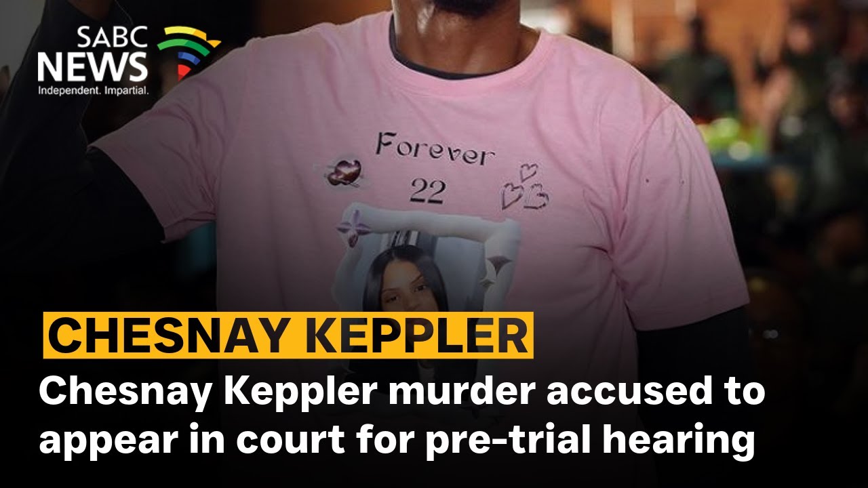Click the purple butterfly on photo frame

coord(354,228)
